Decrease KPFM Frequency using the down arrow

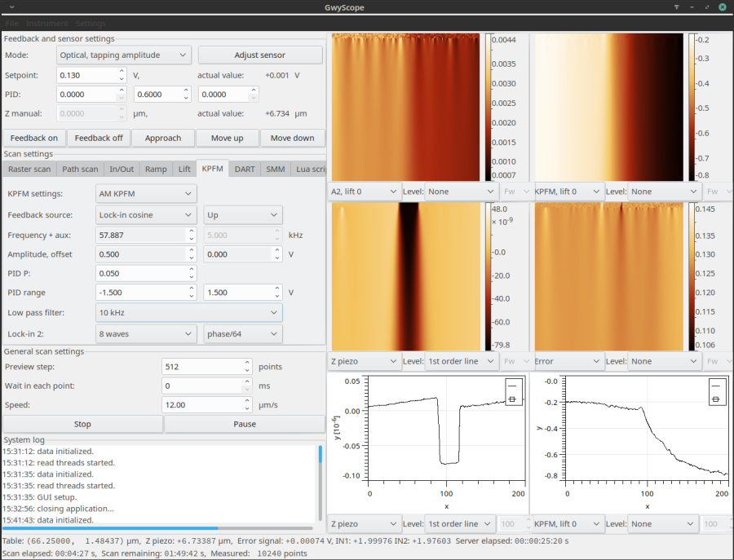point(191,239)
